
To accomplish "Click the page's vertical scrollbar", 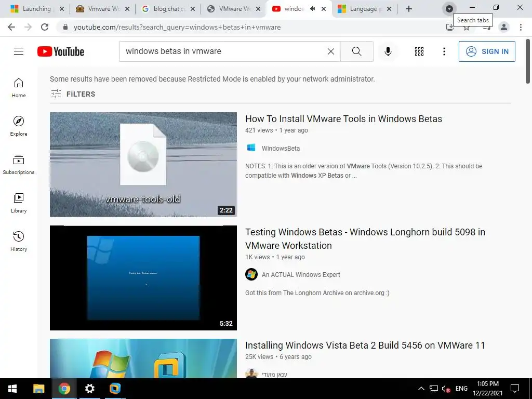I will point(528,61).
